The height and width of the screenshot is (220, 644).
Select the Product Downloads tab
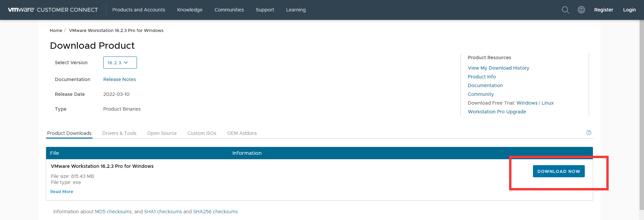tap(69, 133)
